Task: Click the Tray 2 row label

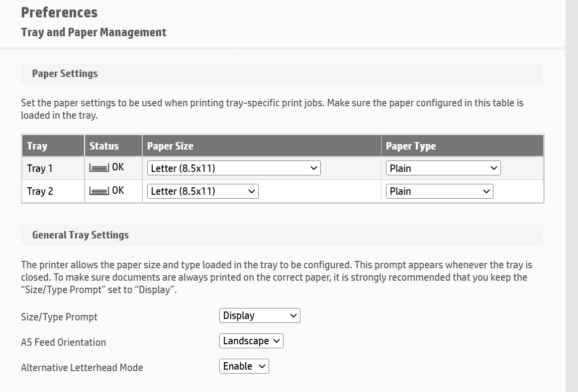Action: pos(39,191)
